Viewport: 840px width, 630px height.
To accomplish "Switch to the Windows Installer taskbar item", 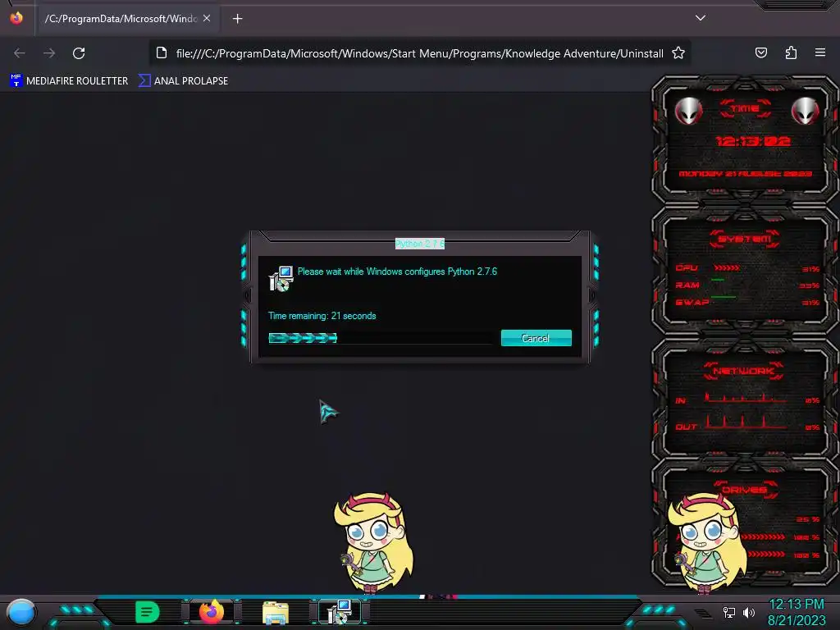I will 340,612.
